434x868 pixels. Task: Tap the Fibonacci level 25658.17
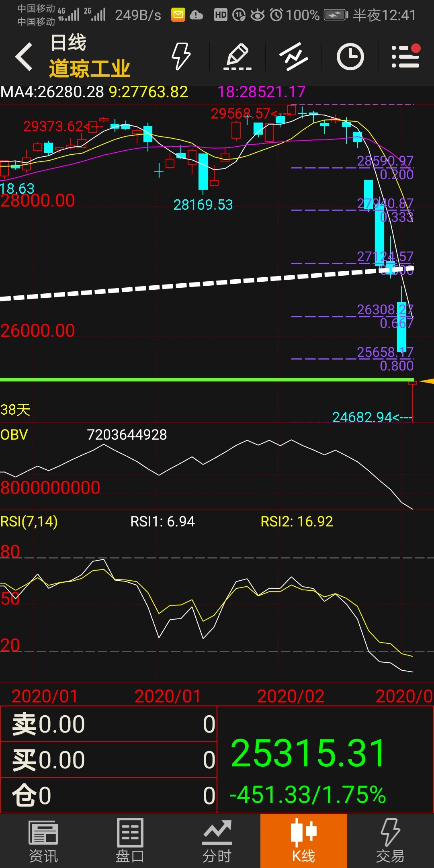(385, 352)
